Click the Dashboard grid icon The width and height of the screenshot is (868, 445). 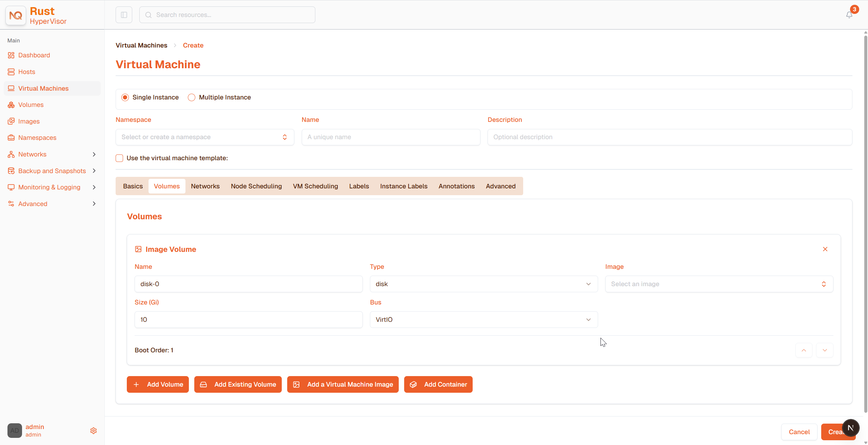tap(11, 55)
